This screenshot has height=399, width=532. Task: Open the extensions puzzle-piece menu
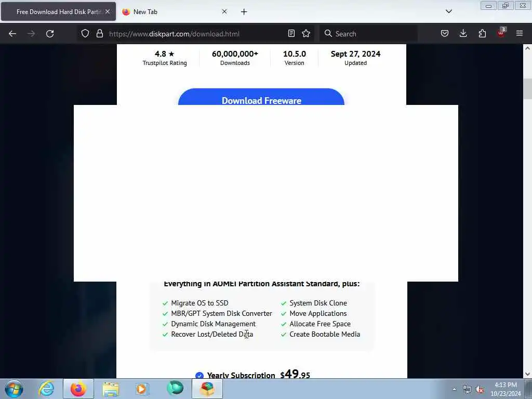click(482, 33)
